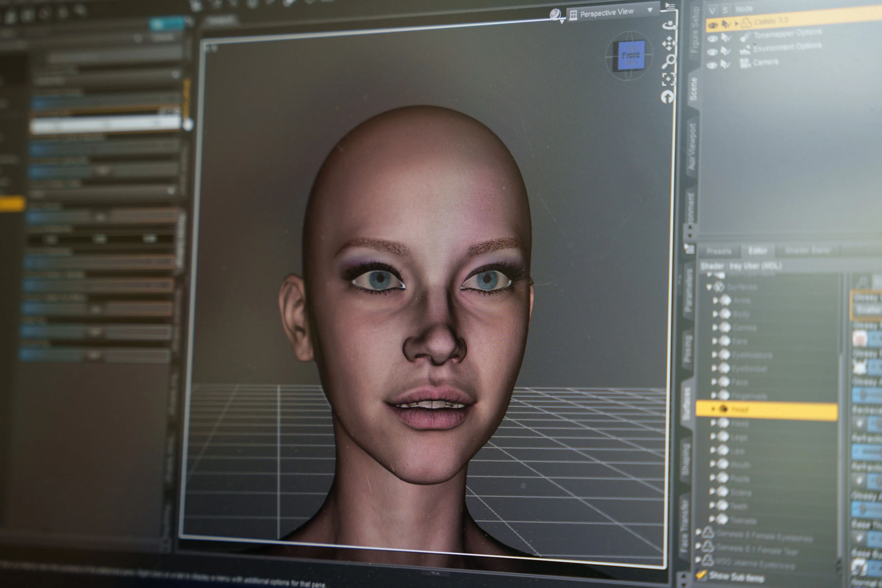Expand the Callisto 3.0 node

coord(736,24)
